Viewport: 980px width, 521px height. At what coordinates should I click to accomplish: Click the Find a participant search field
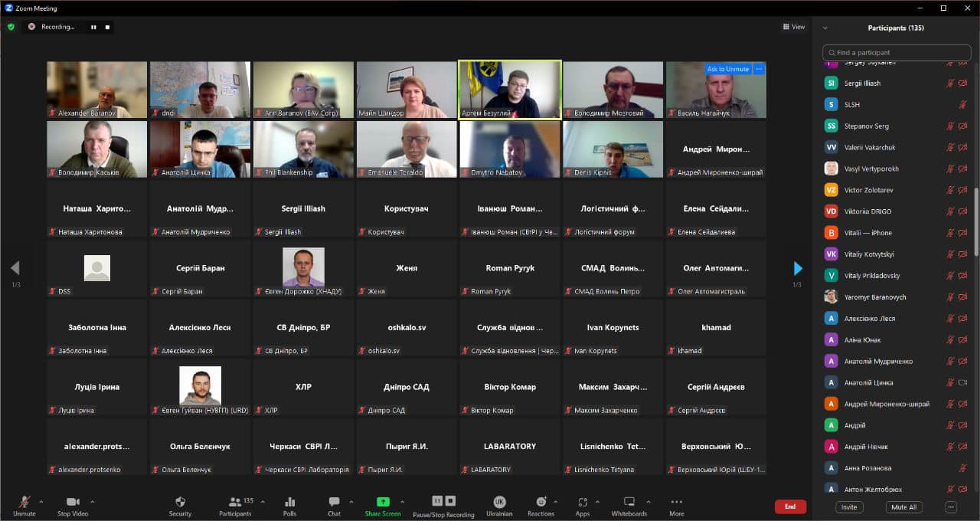(x=896, y=53)
